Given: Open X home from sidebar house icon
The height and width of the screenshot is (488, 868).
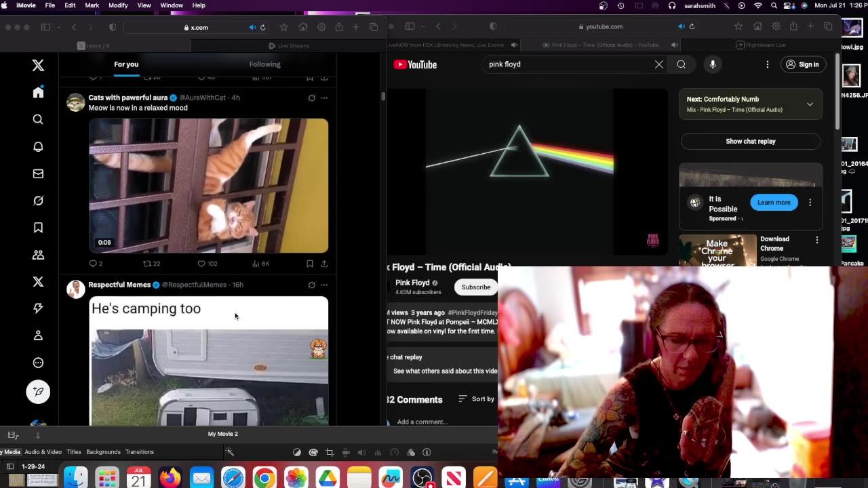Looking at the screenshot, I should pyautogui.click(x=38, y=92).
